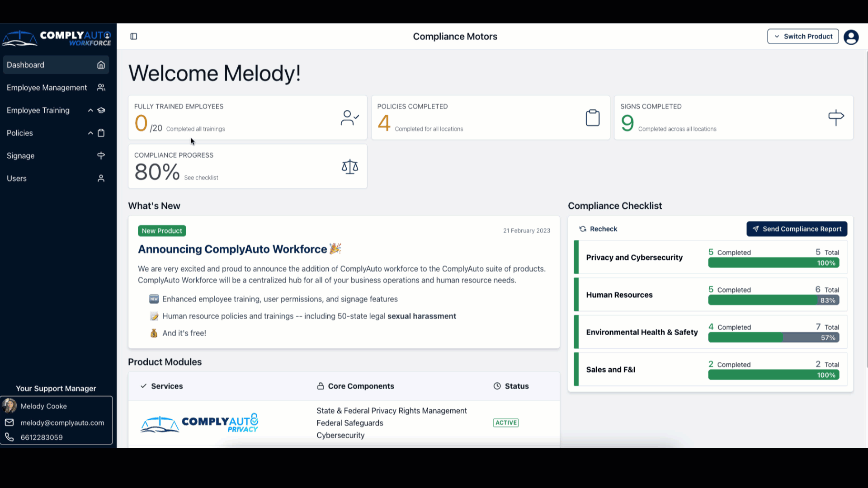
Task: Click the Users person icon
Action: click(x=101, y=178)
